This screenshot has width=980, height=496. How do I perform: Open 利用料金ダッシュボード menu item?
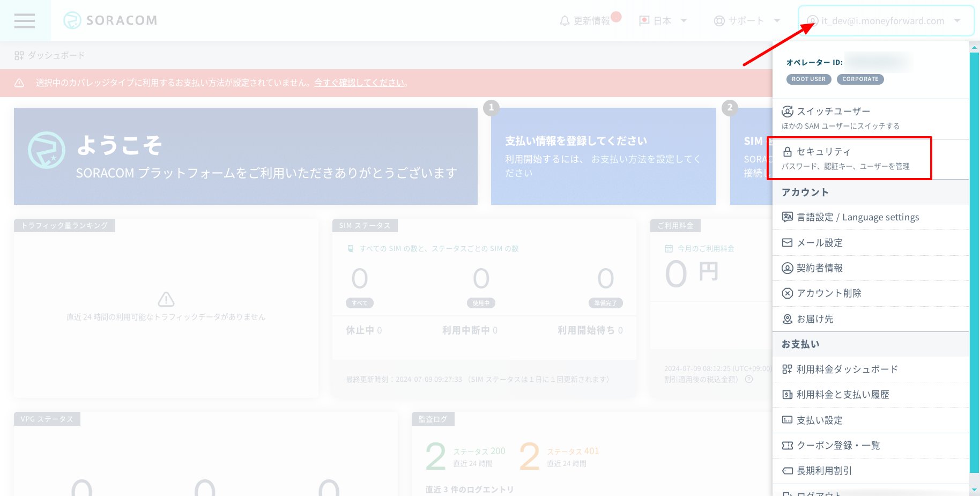pyautogui.click(x=871, y=369)
